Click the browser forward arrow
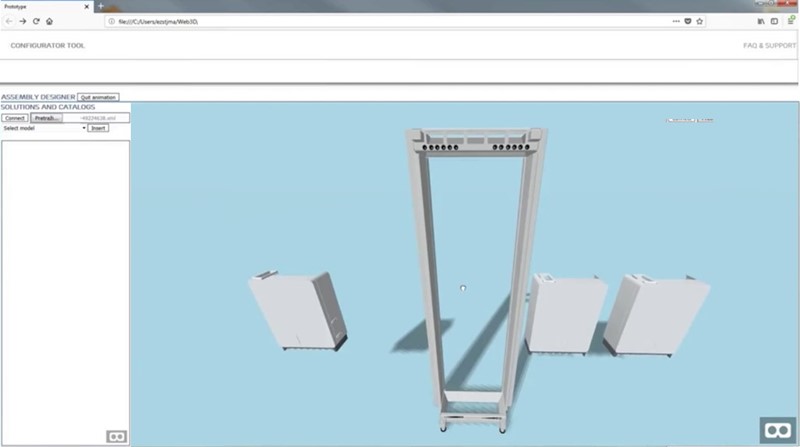The width and height of the screenshot is (800, 447). pyautogui.click(x=22, y=20)
